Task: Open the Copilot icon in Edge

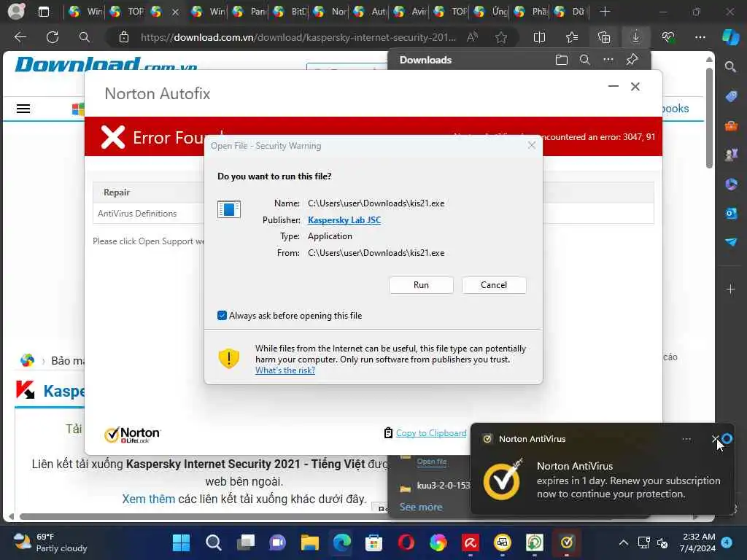Action: [x=729, y=37]
